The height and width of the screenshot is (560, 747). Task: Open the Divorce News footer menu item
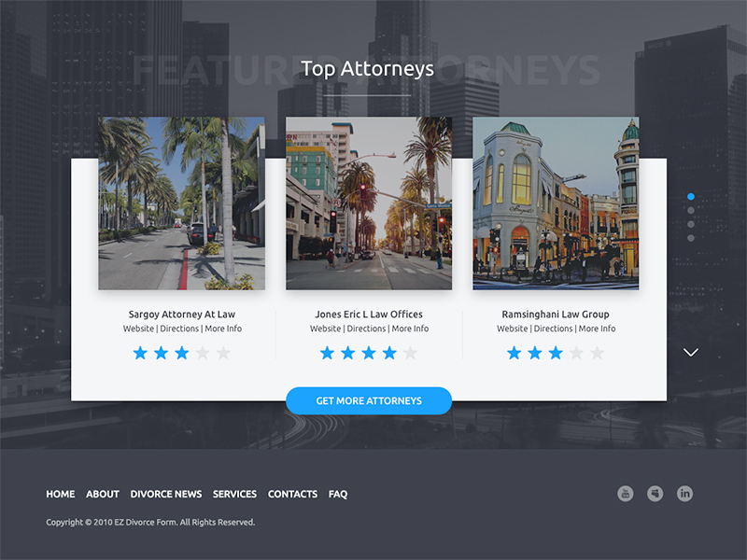166,494
